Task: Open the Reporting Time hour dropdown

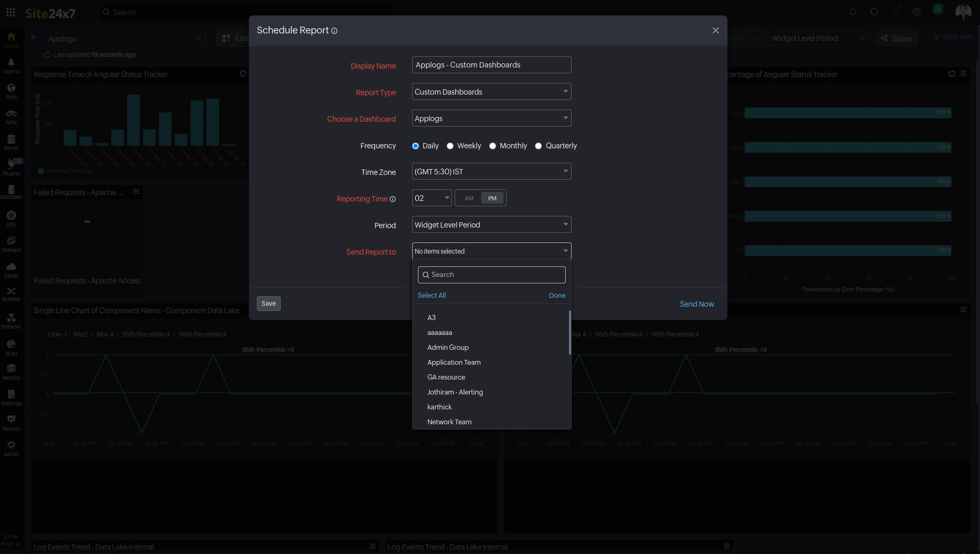Action: [432, 198]
